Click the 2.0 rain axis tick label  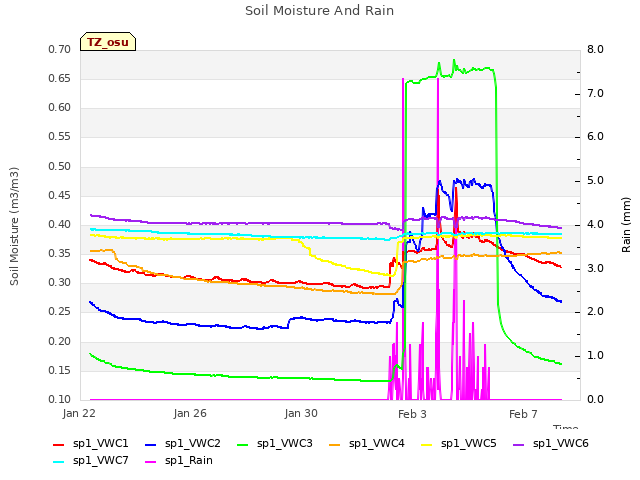click(595, 311)
